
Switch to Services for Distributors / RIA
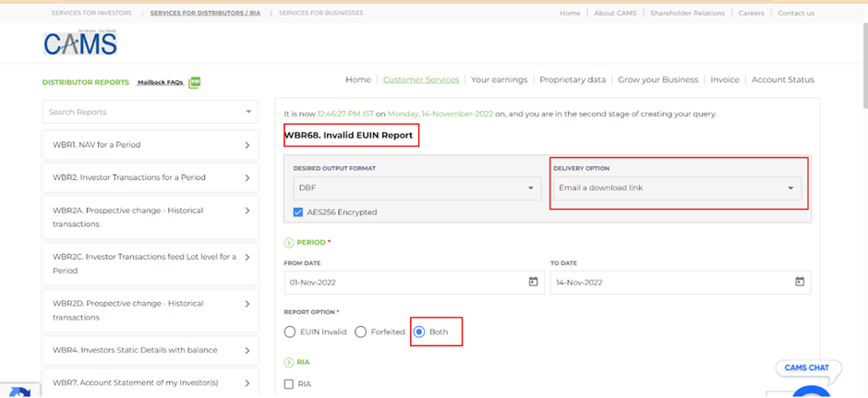pos(205,13)
